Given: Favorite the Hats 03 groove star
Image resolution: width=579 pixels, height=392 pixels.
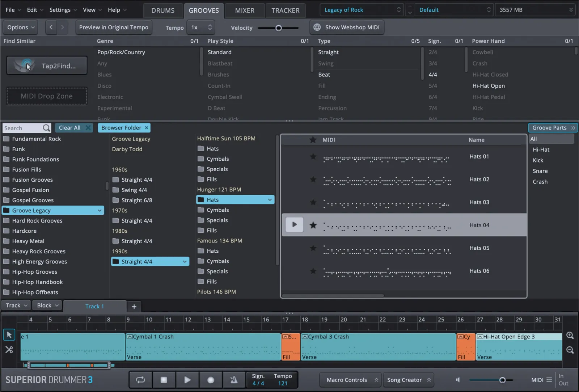Looking at the screenshot, I should pyautogui.click(x=313, y=202).
